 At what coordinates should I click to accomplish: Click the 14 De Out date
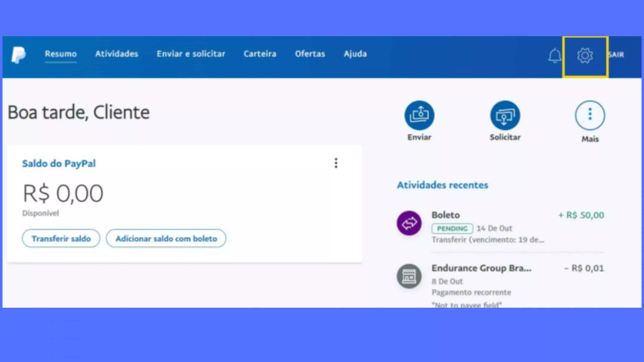point(494,228)
